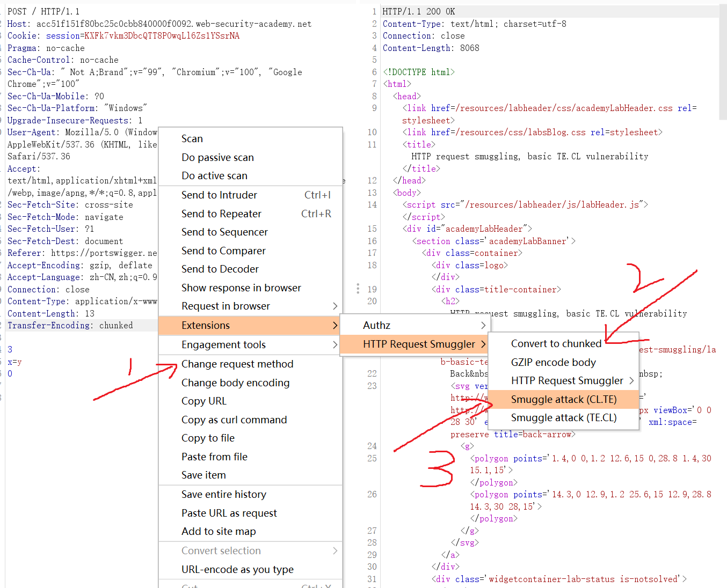Click widgetcontainer-lab-status div line

[x=559, y=579]
